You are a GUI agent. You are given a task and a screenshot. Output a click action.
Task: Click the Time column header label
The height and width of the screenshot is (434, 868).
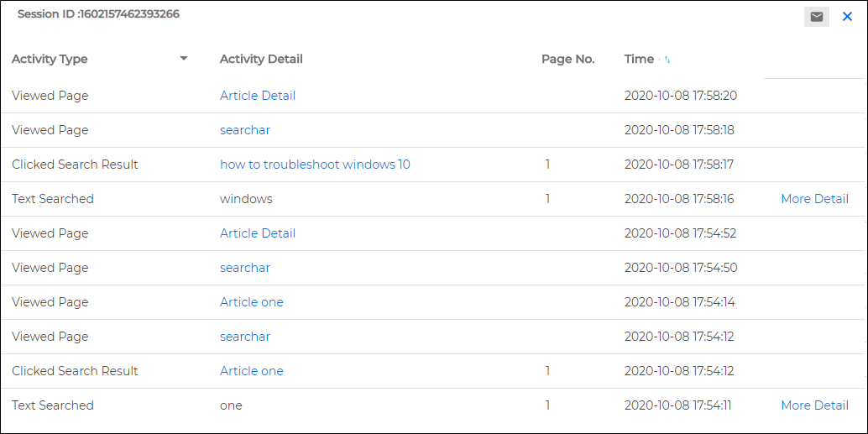click(639, 60)
